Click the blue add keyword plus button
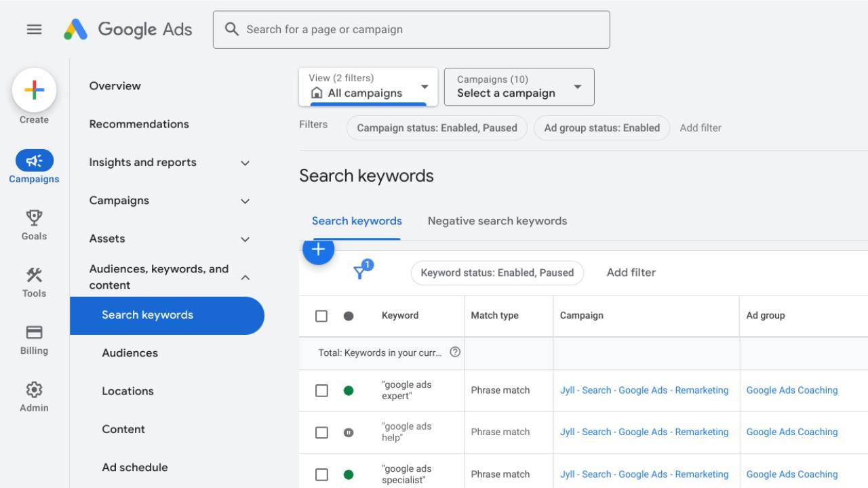 318,249
